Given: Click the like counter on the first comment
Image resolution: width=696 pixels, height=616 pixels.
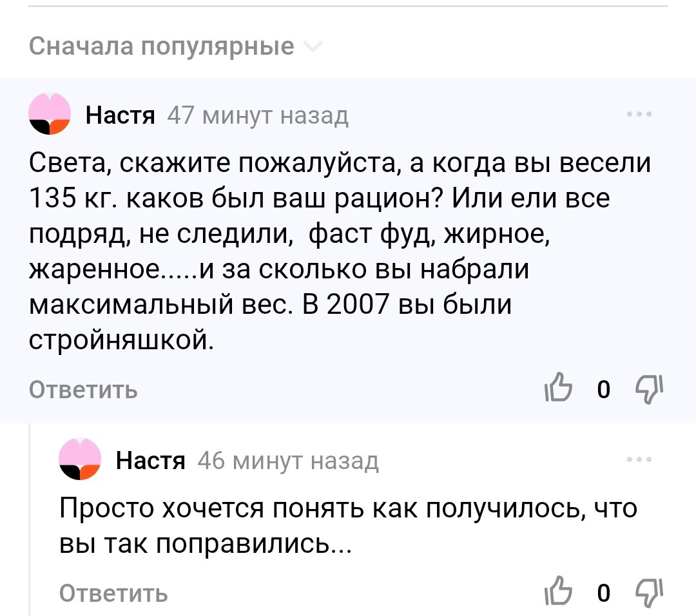Looking at the screenshot, I should [x=604, y=389].
